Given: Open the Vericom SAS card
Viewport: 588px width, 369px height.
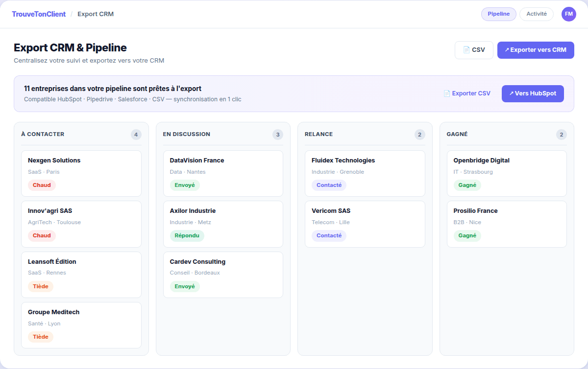Looking at the screenshot, I should click(365, 224).
